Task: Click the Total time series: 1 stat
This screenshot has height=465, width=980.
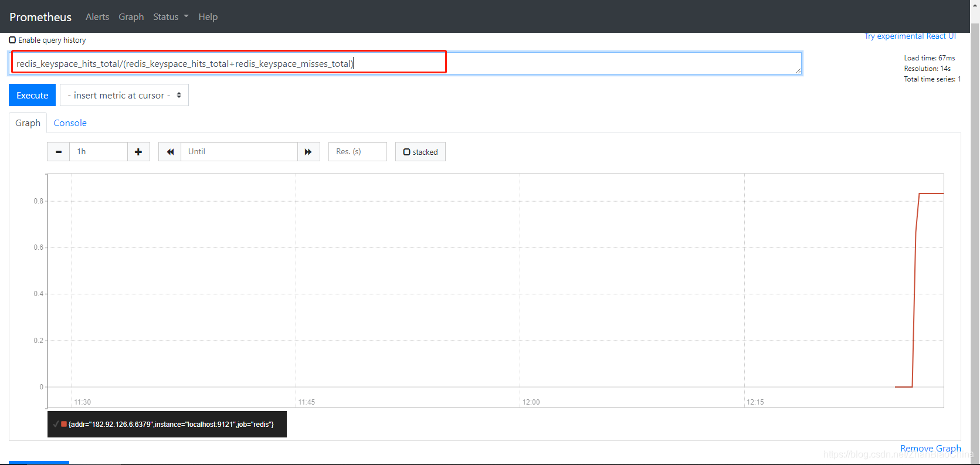Action: click(x=932, y=79)
